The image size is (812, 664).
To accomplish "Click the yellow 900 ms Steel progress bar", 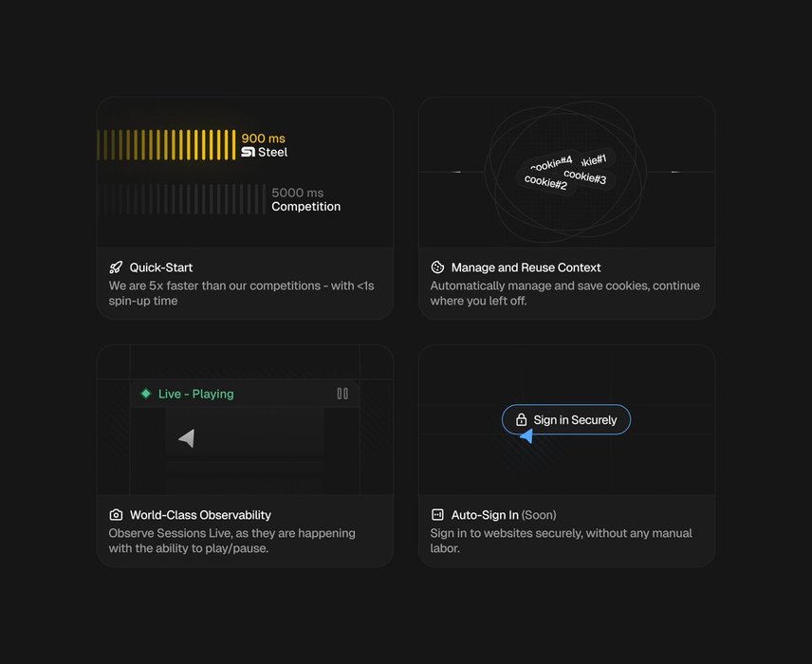I will point(166,144).
